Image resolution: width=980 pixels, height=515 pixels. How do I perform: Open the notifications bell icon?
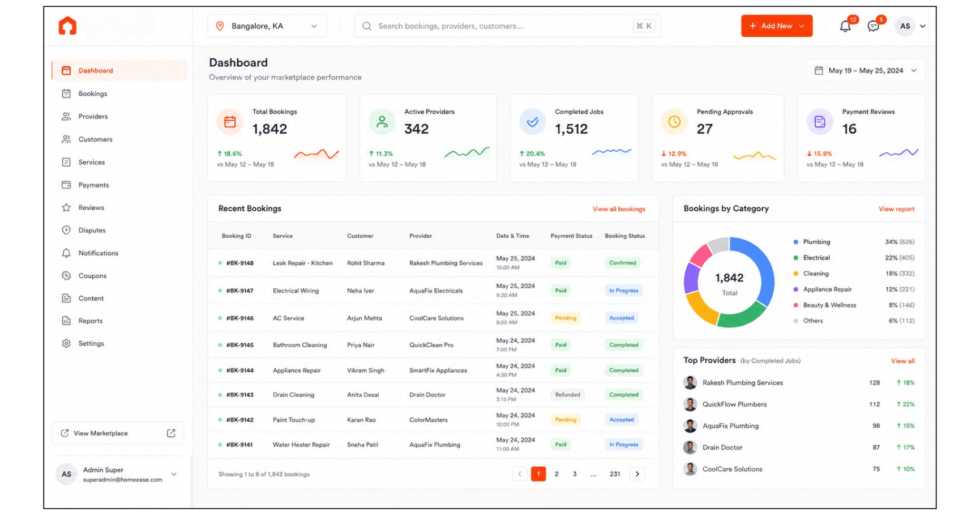click(x=845, y=26)
